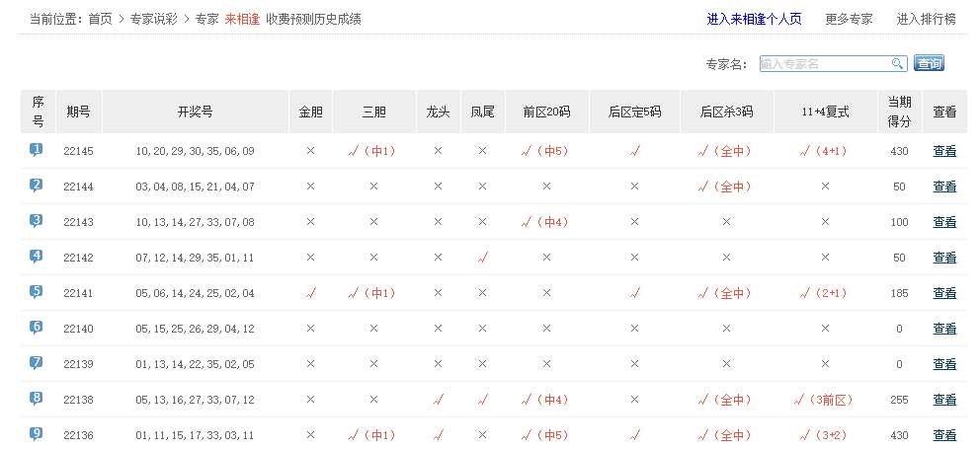Click the magnifier icon in search field
Image resolution: width=980 pixels, height=449 pixels.
(898, 64)
